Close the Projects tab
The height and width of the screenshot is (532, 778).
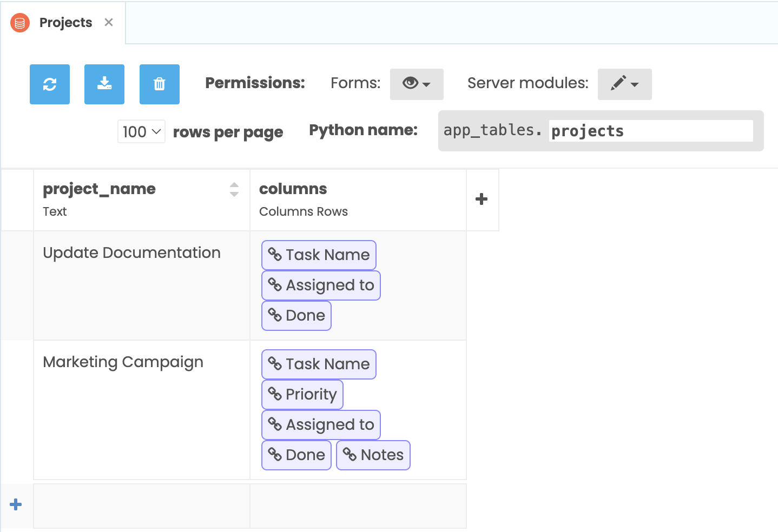click(108, 22)
